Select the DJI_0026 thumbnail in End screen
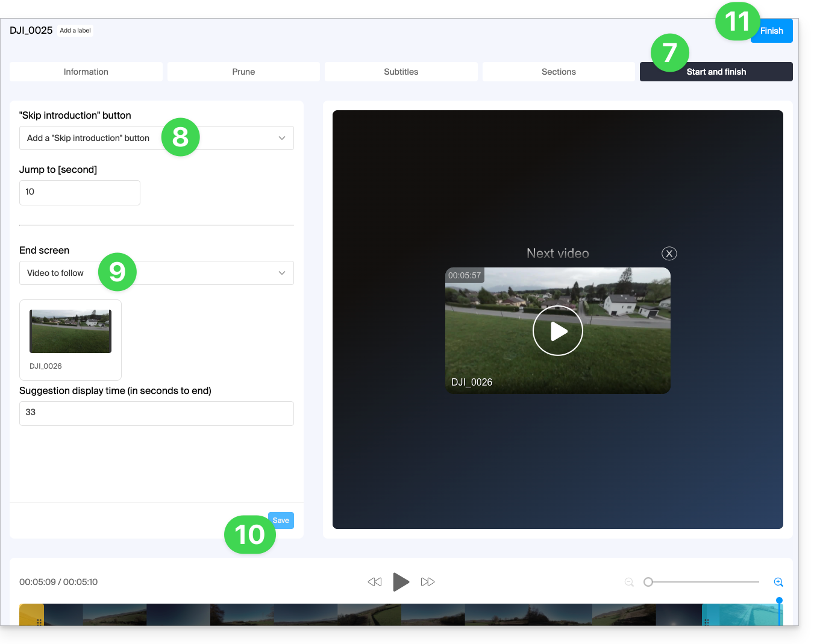 [x=70, y=332]
